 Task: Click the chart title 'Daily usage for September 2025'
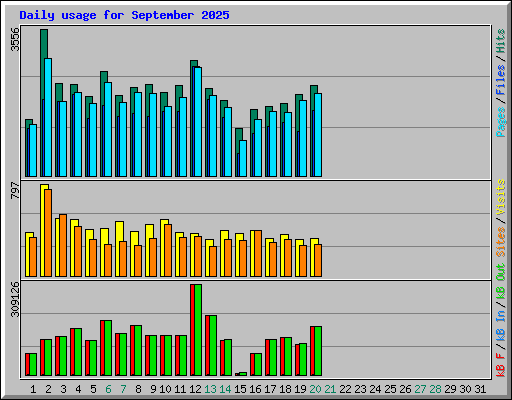click(124, 15)
